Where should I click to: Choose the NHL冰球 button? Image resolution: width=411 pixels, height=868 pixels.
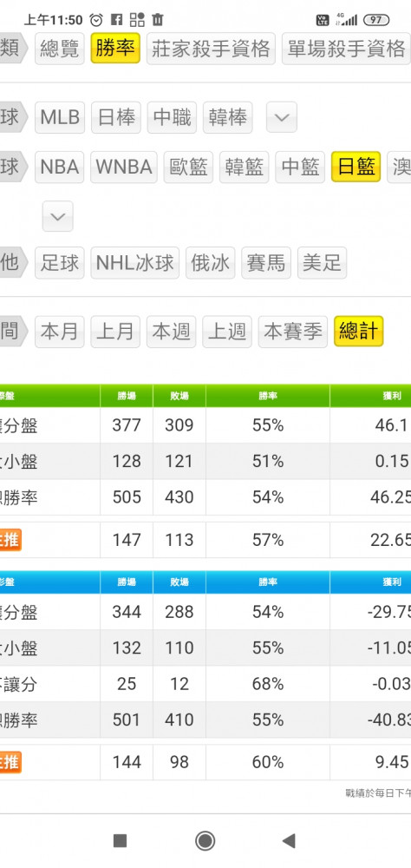tap(135, 262)
